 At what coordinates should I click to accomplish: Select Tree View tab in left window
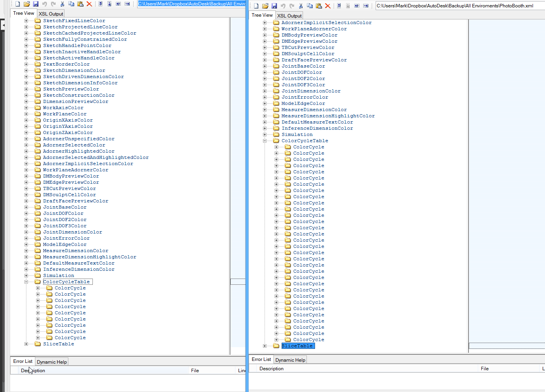tap(24, 13)
